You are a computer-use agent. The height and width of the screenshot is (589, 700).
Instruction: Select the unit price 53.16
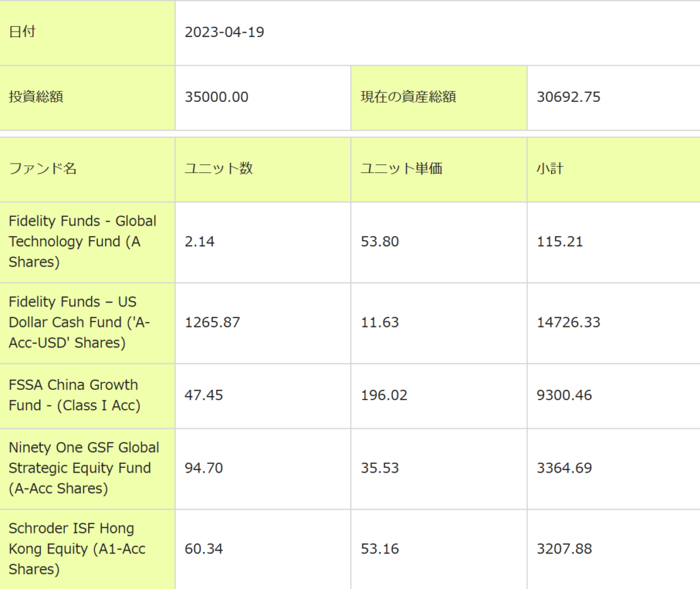click(380, 549)
